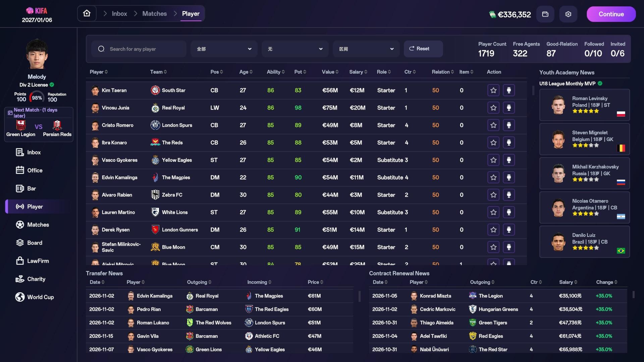The height and width of the screenshot is (362, 644).
Task: Click the South Star team crest
Action: pos(155,90)
